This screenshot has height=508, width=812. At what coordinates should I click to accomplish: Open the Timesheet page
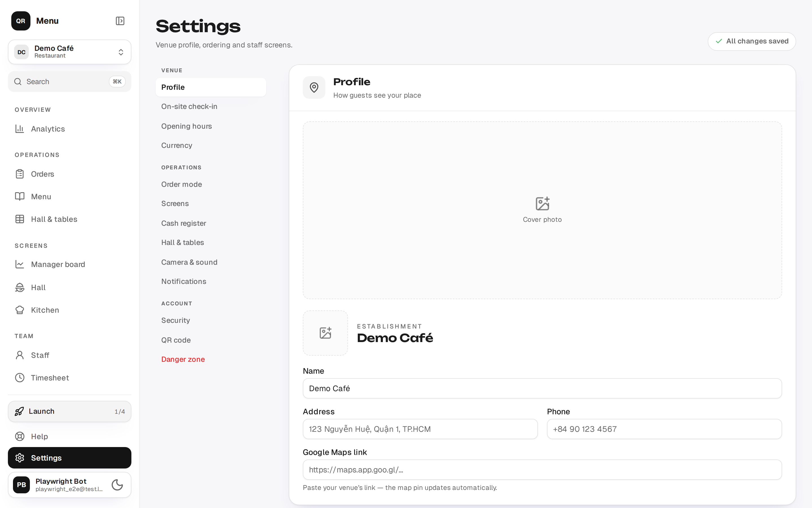coord(69,378)
